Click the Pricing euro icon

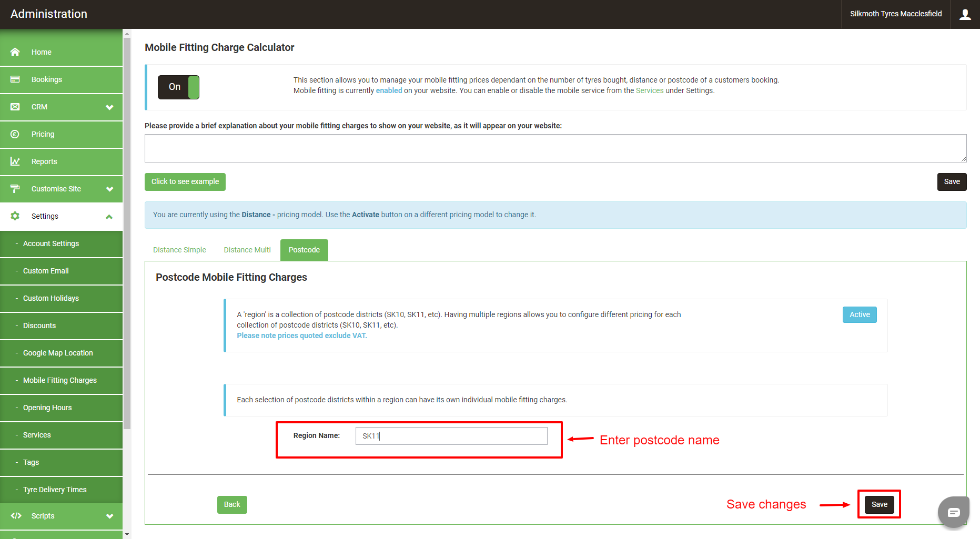15,134
